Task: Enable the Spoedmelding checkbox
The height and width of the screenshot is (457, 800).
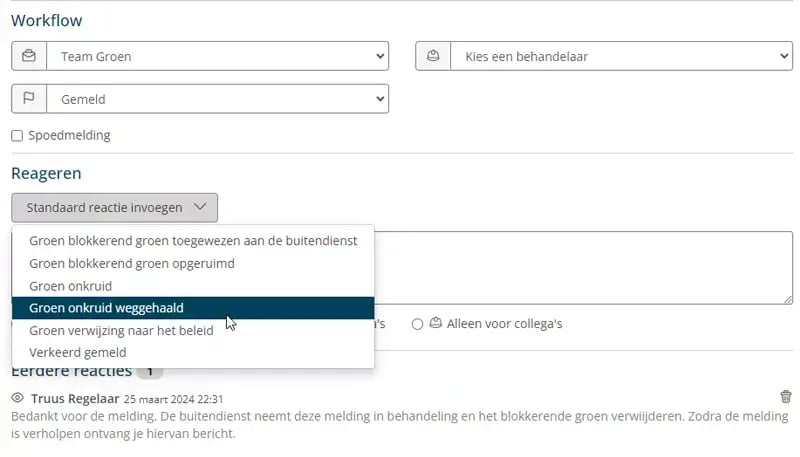Action: 17,136
